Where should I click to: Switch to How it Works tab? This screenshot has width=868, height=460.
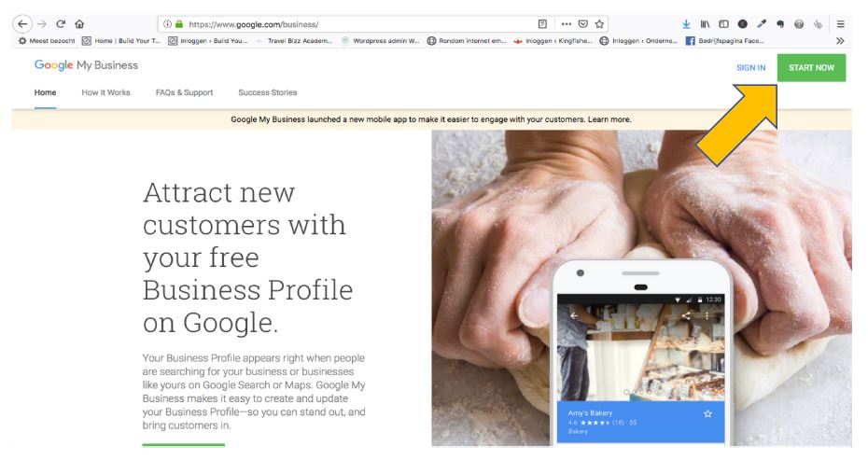pos(105,92)
